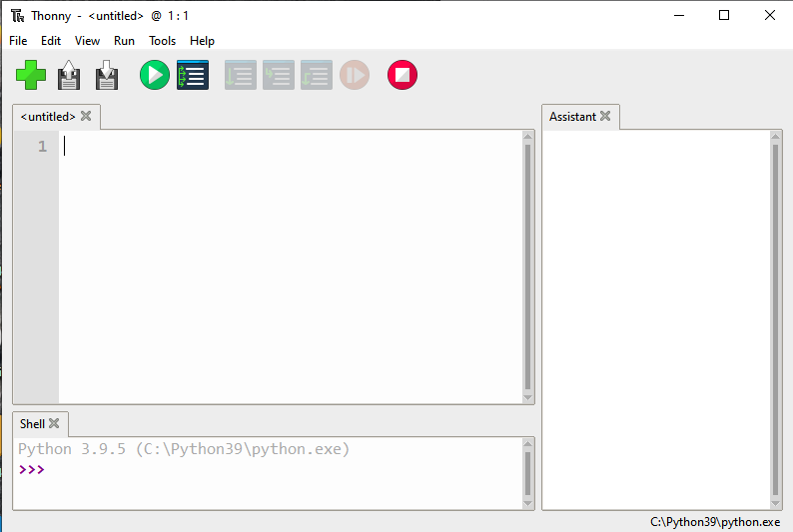Run current script with green play button
Viewport: 793px width, 532px height.
pos(155,75)
